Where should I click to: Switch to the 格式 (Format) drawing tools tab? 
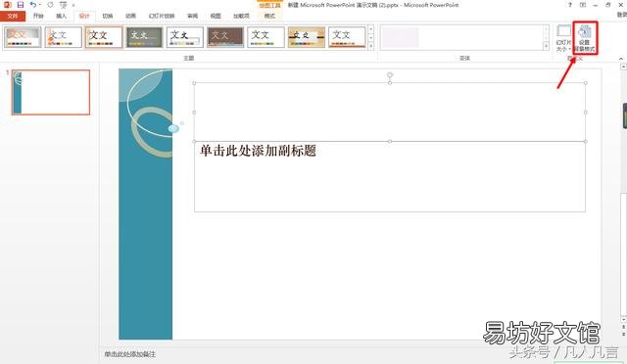(x=270, y=16)
